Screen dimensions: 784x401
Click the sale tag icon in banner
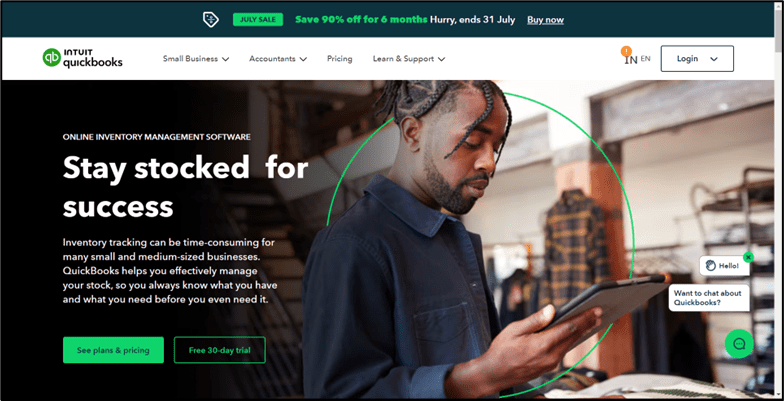tap(210, 20)
